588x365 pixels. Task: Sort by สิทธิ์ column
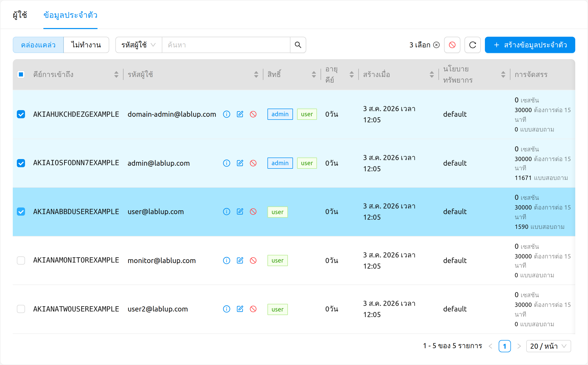[314, 74]
